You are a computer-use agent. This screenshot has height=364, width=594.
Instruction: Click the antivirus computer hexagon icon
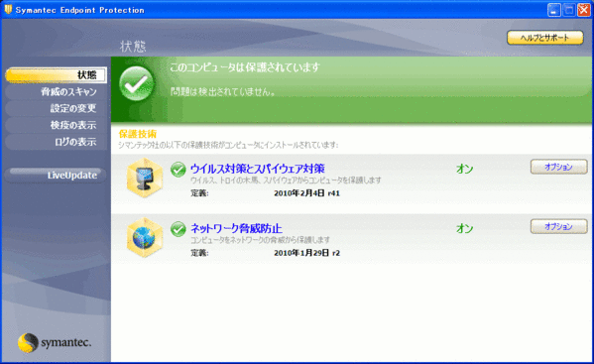(145, 178)
